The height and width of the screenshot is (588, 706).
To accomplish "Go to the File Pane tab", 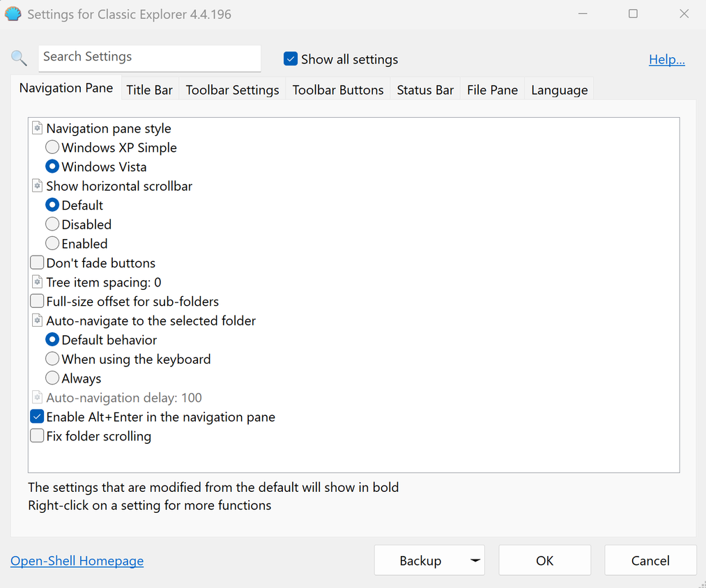I will point(492,90).
